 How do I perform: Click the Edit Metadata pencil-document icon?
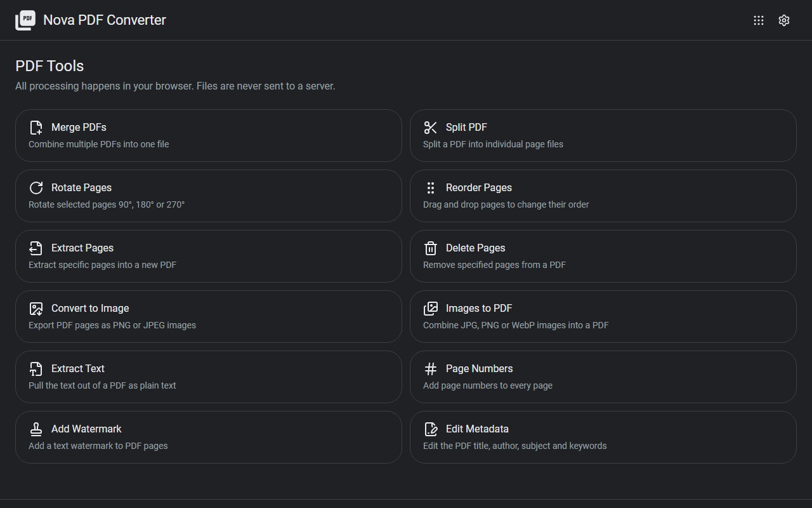coord(431,429)
